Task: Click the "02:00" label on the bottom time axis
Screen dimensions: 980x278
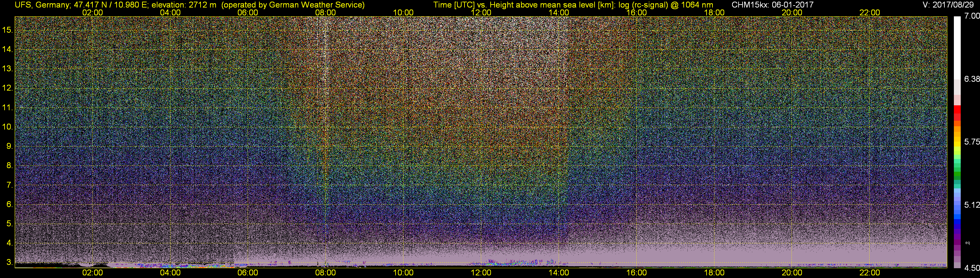Action: 92,273
